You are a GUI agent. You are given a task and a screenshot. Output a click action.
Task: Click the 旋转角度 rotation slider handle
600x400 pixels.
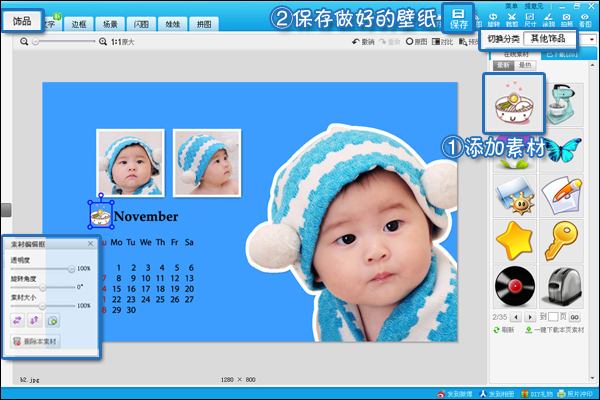click(x=43, y=287)
